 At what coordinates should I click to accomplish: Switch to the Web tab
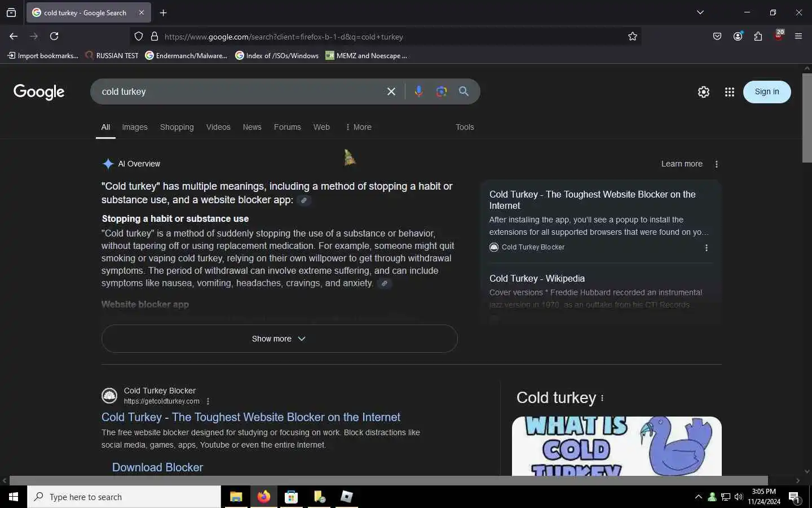[x=321, y=127]
